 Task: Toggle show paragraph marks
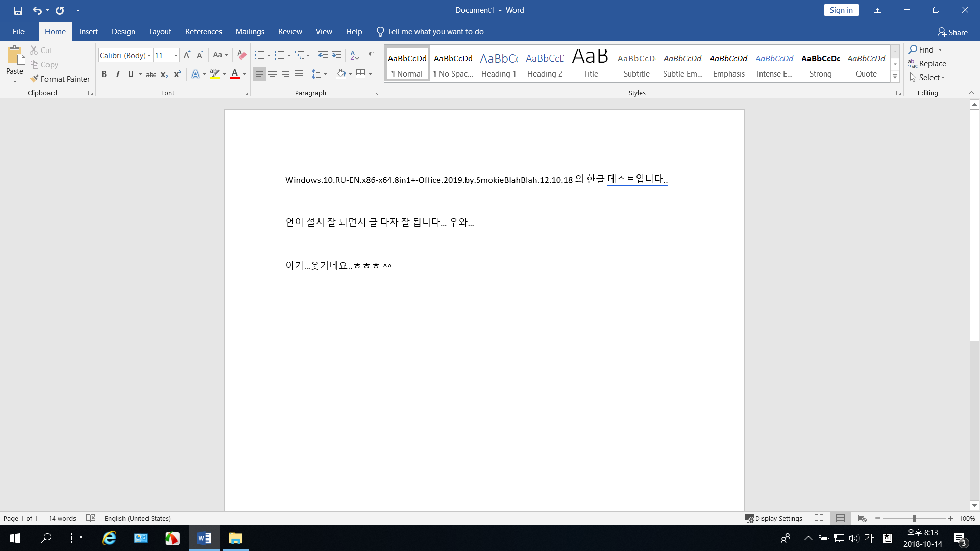(372, 55)
